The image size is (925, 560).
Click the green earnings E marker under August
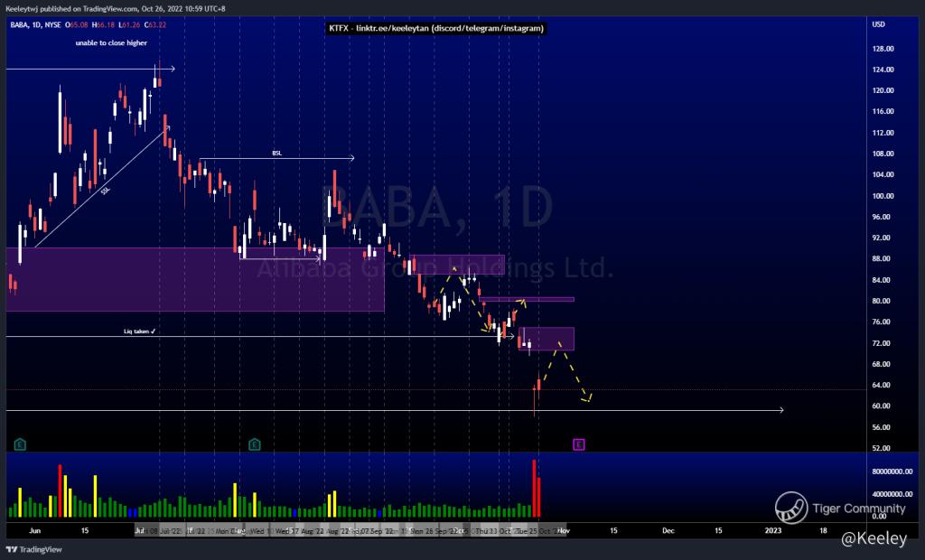(254, 444)
